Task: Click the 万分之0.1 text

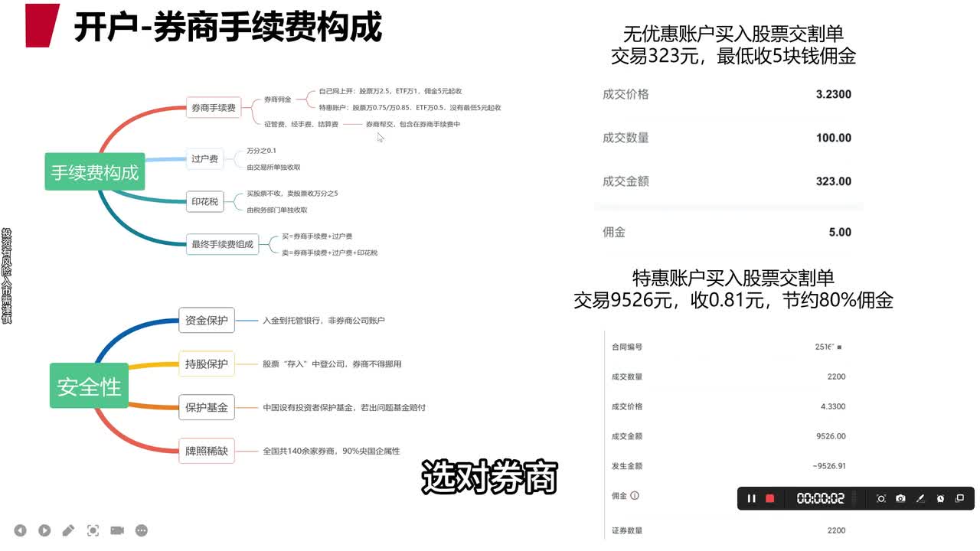Action: (261, 151)
